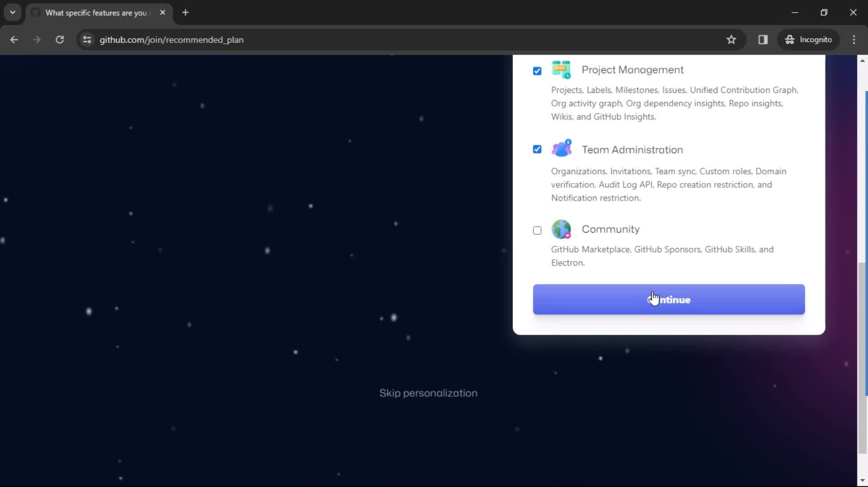This screenshot has height=487, width=868.
Task: Click the Incognito mode icon in address bar
Action: (790, 39)
